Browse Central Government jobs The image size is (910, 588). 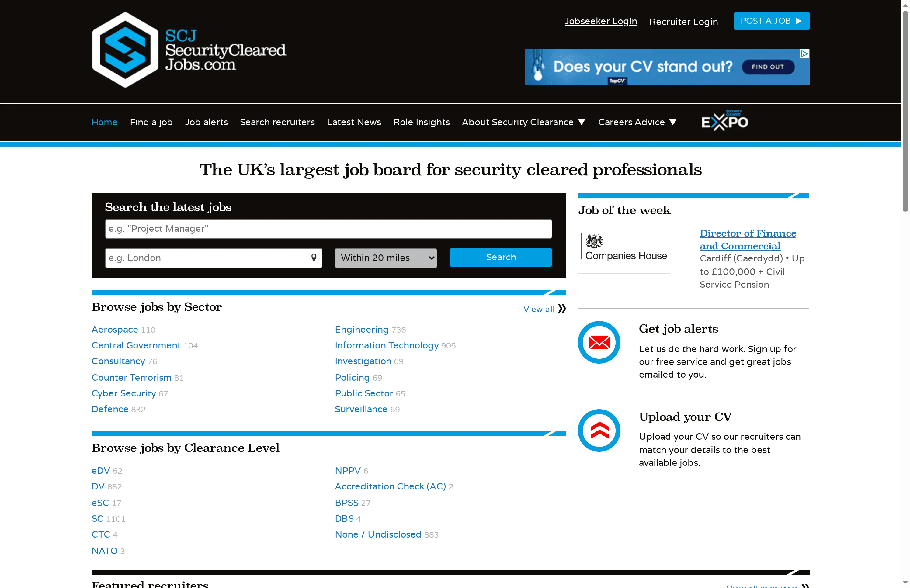pyautogui.click(x=136, y=345)
